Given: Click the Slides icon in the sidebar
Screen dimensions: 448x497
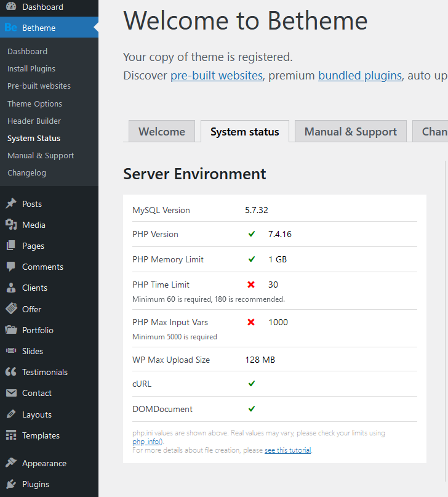Looking at the screenshot, I should 11,350.
